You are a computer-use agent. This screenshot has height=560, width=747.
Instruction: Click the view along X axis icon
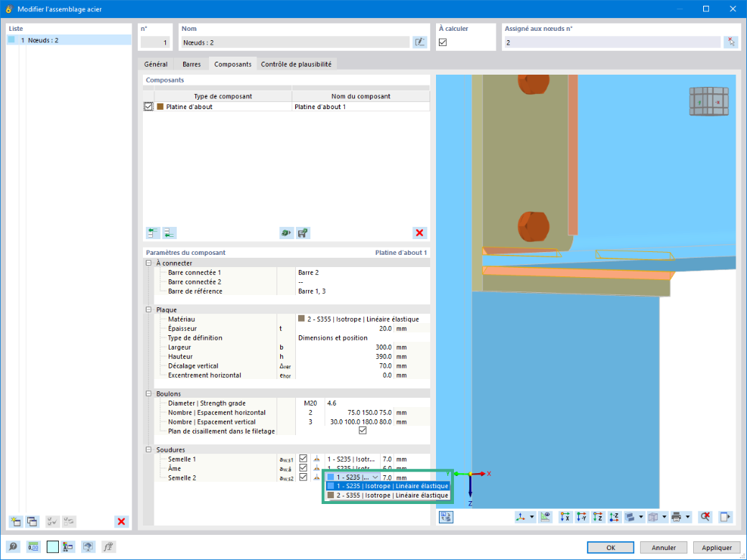click(565, 517)
